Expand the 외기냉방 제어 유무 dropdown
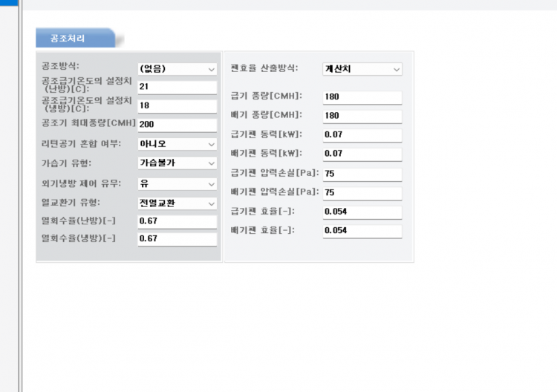This screenshot has width=557, height=392. pyautogui.click(x=177, y=183)
